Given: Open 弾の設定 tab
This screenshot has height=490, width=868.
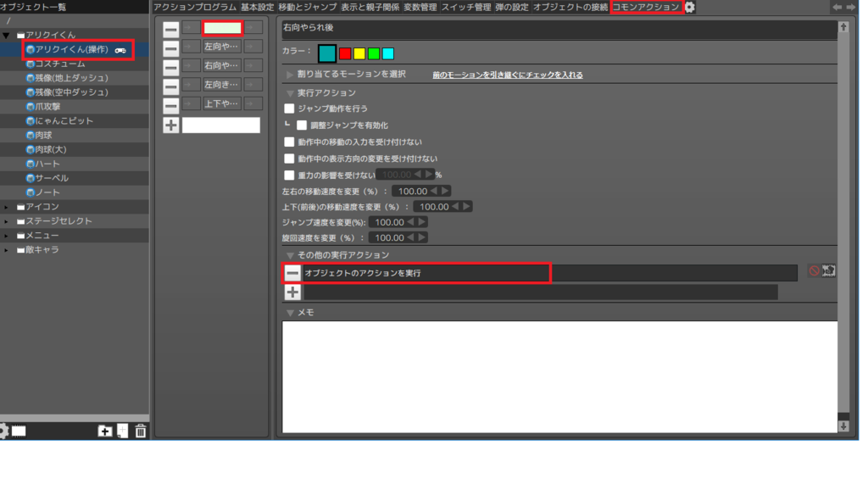Looking at the screenshot, I should [x=512, y=7].
